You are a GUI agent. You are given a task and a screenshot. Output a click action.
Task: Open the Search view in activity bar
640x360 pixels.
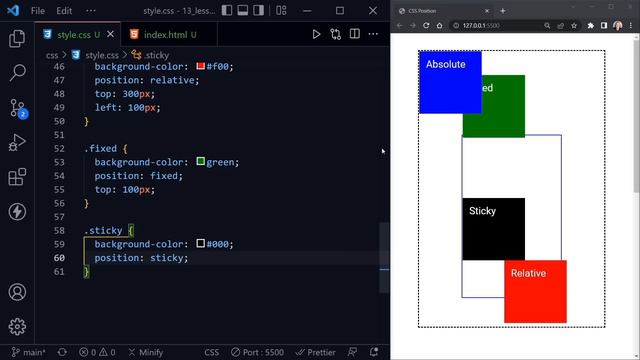17,73
